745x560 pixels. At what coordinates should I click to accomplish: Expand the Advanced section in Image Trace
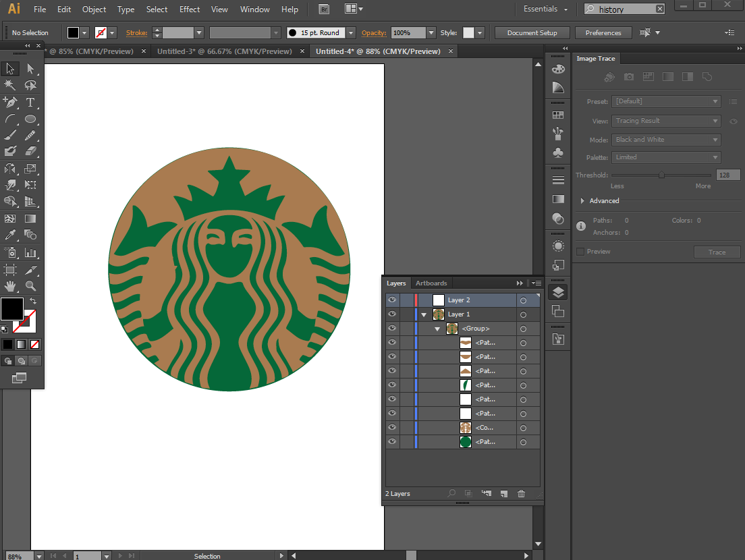(582, 201)
